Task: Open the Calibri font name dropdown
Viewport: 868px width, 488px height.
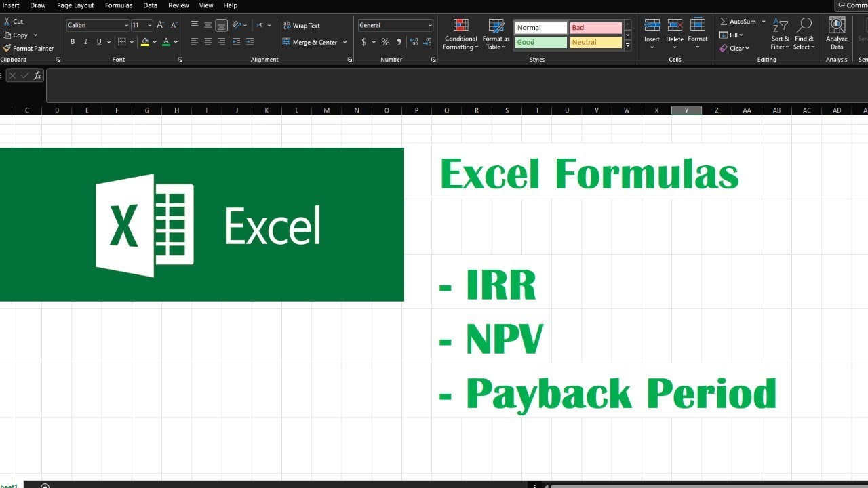Action: [x=126, y=26]
